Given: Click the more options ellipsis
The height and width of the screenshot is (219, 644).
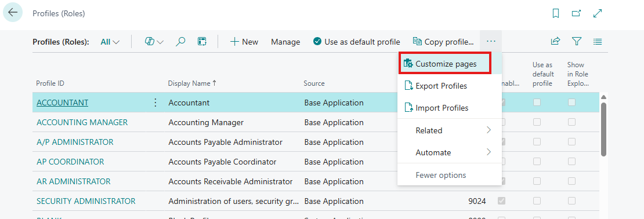Looking at the screenshot, I should coord(491,41).
